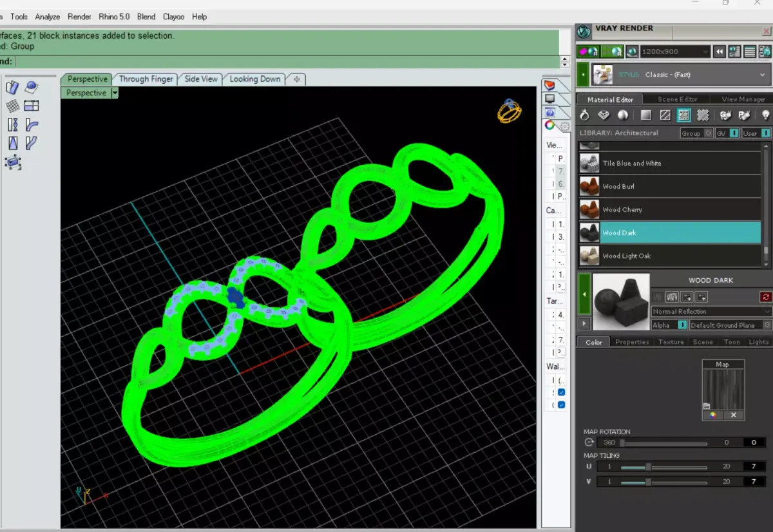
Task: Collapse the style panel green arrow
Action: [583, 75]
